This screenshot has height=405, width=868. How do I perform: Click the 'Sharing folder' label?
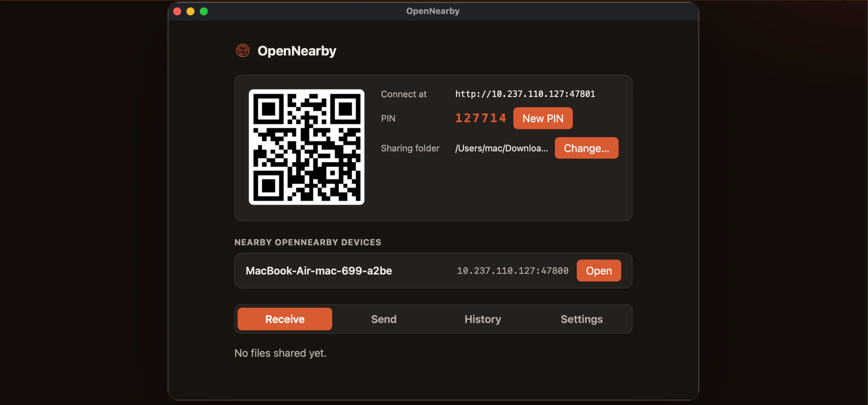pos(410,148)
